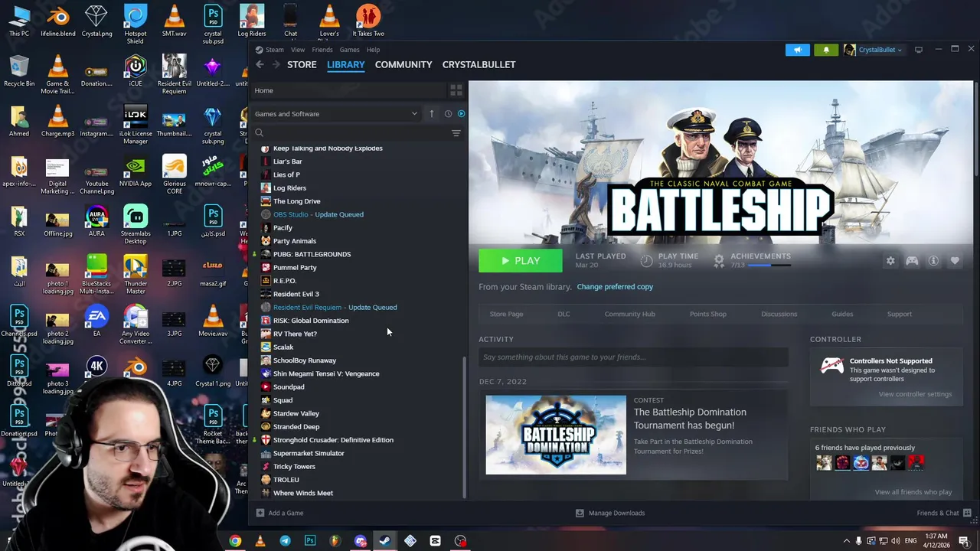Open the It Takes Two desktop icon
The image size is (980, 551).
pyautogui.click(x=368, y=21)
